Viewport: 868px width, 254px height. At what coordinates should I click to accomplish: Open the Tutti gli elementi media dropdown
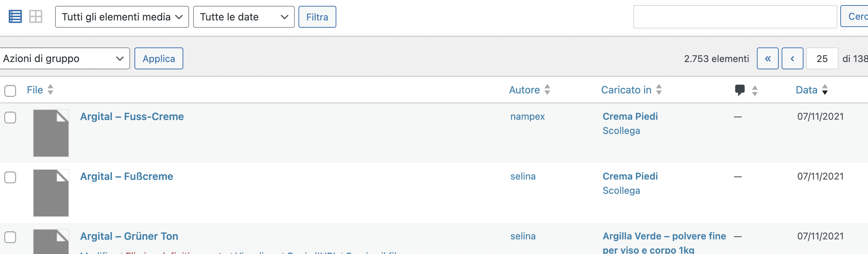click(x=122, y=17)
